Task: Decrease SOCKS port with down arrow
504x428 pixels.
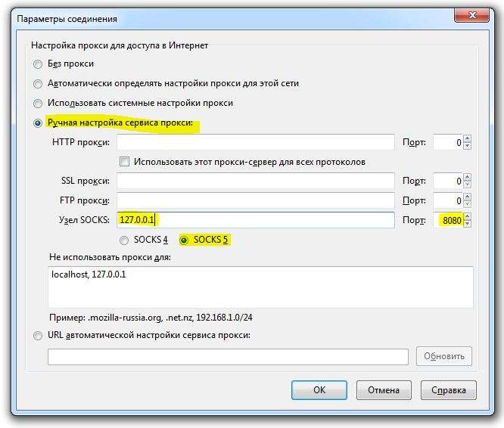Action: tap(468, 224)
